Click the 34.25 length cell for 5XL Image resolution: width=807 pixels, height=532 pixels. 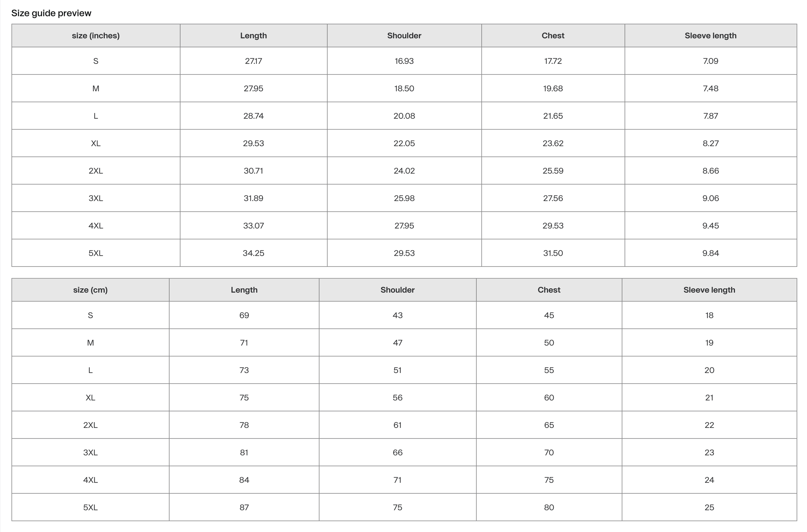tap(254, 253)
